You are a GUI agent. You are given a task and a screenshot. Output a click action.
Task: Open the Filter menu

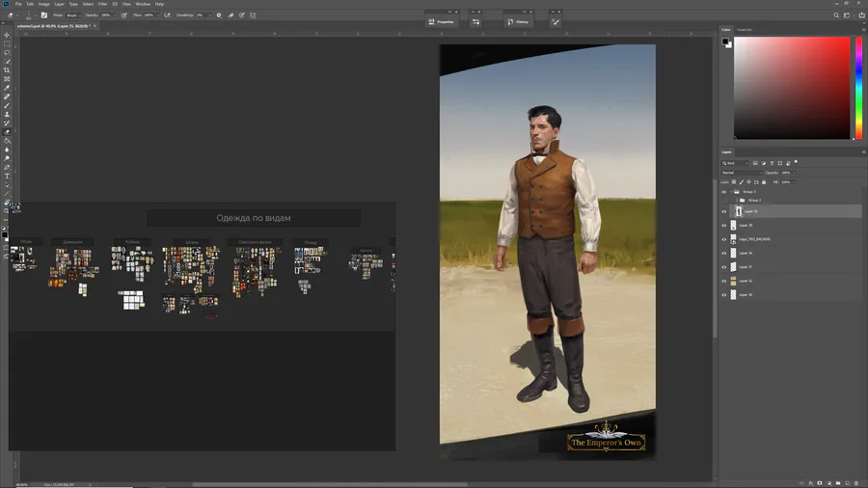click(102, 4)
